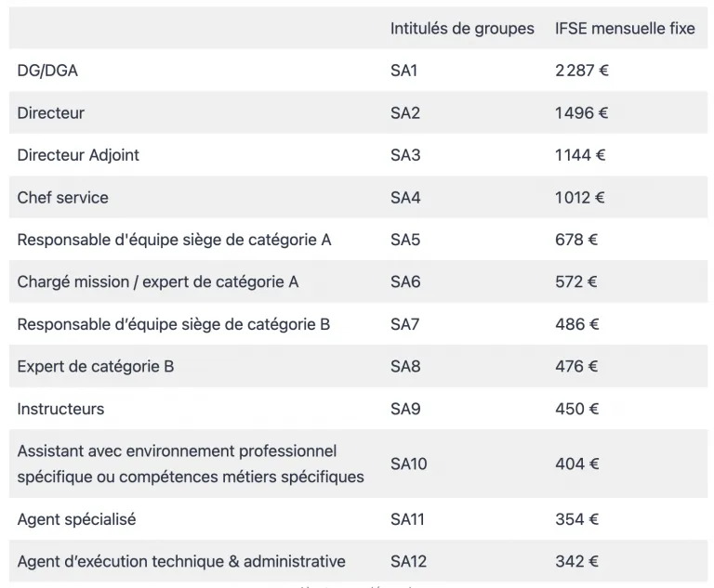Click the 1 496 € amount
This screenshot has height=588, width=714.
click(x=581, y=113)
